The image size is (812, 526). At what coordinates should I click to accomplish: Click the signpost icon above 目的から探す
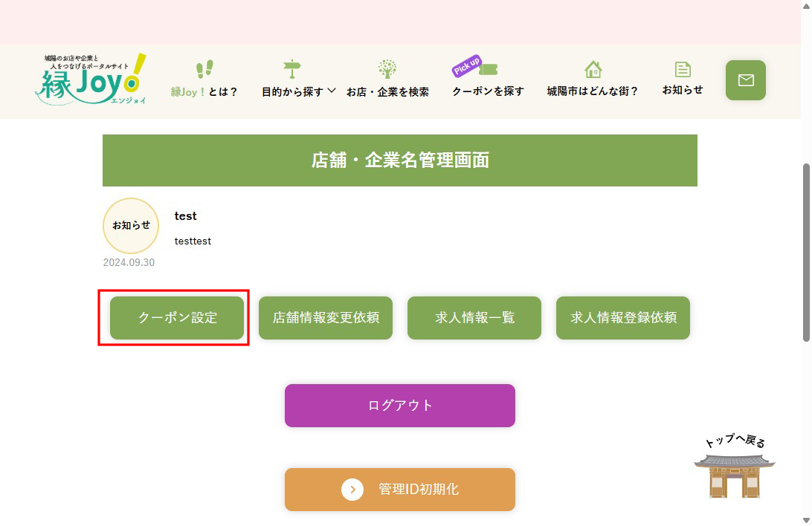pyautogui.click(x=291, y=68)
